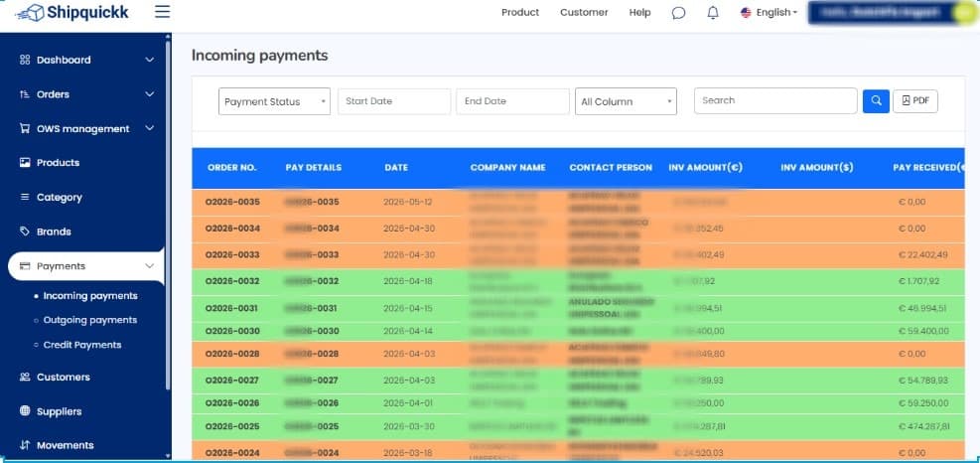980x463 pixels.
Task: Click the Shipquickk logo
Action: pyautogui.click(x=71, y=13)
